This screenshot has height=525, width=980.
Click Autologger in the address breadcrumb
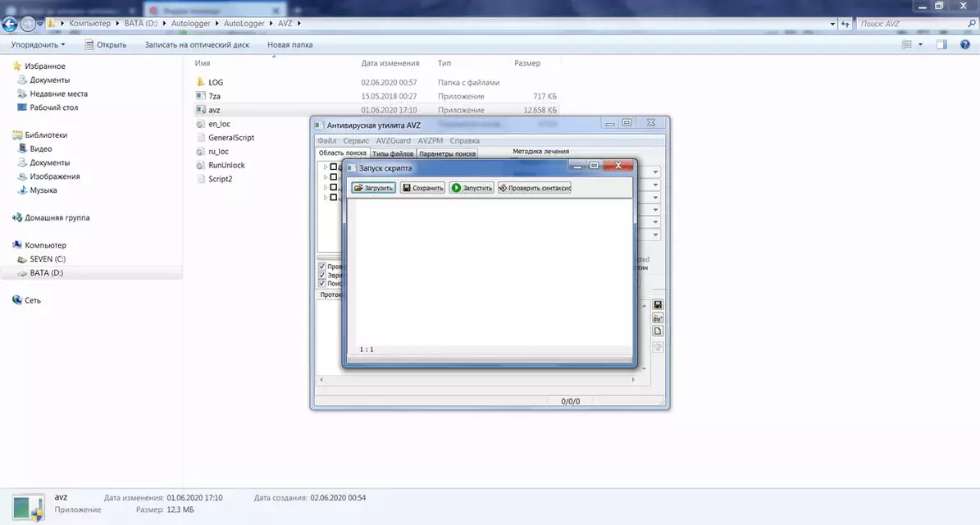(190, 23)
